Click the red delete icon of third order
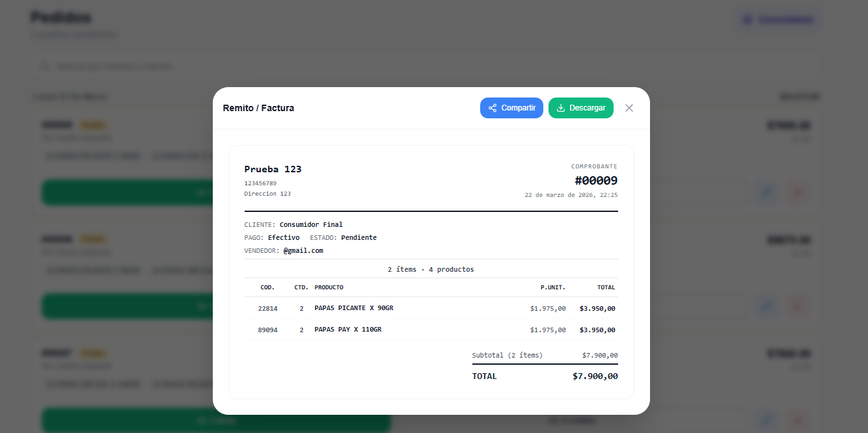The image size is (868, 433). (x=798, y=420)
